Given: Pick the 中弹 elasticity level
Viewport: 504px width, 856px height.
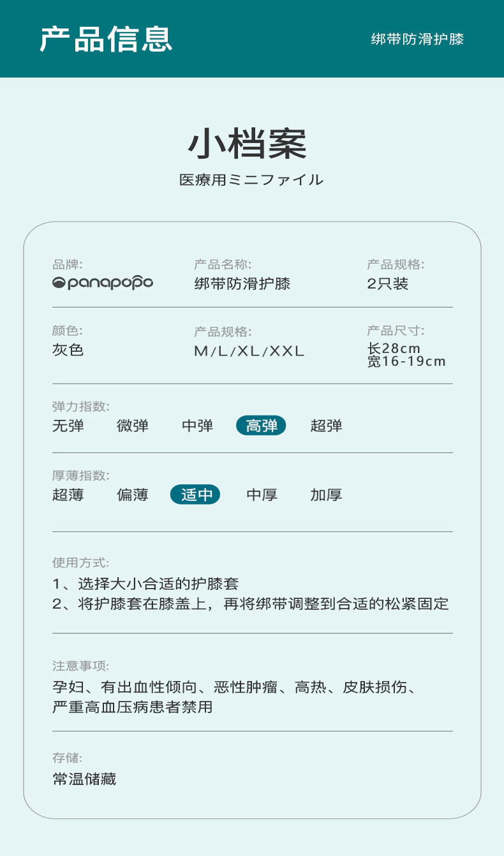Looking at the screenshot, I should click(x=197, y=426).
